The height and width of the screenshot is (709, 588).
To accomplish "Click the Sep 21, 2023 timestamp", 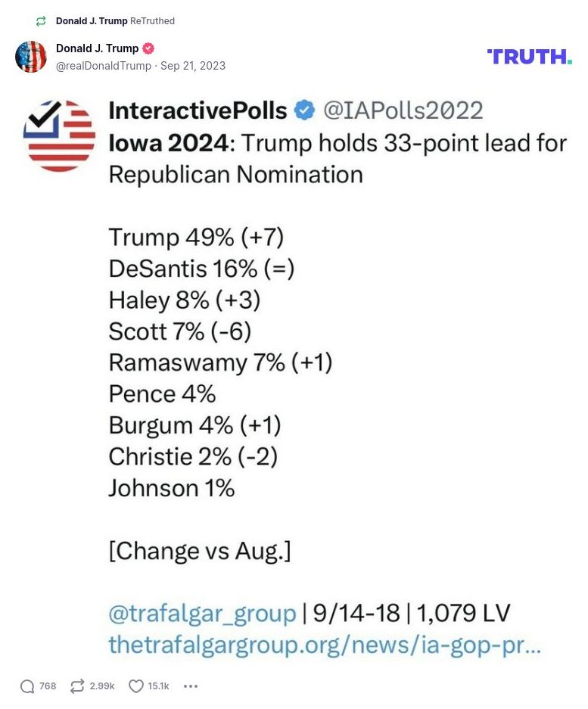I will pyautogui.click(x=194, y=66).
